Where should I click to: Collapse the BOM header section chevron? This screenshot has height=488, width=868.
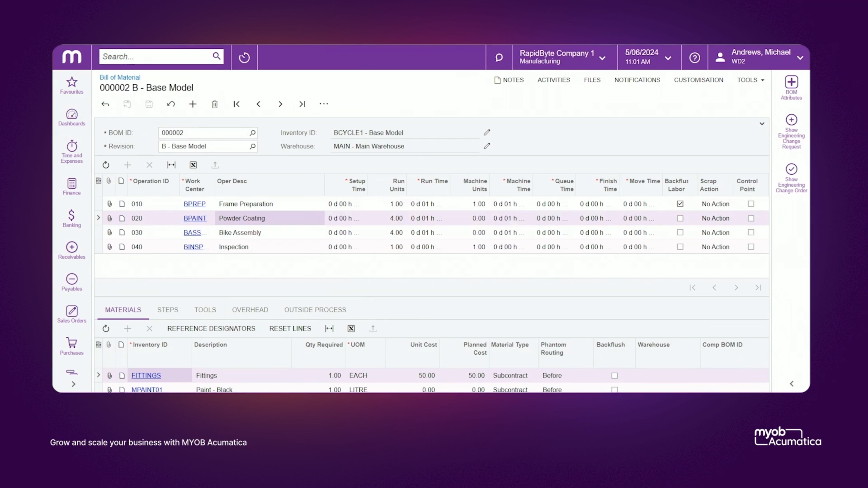(762, 124)
